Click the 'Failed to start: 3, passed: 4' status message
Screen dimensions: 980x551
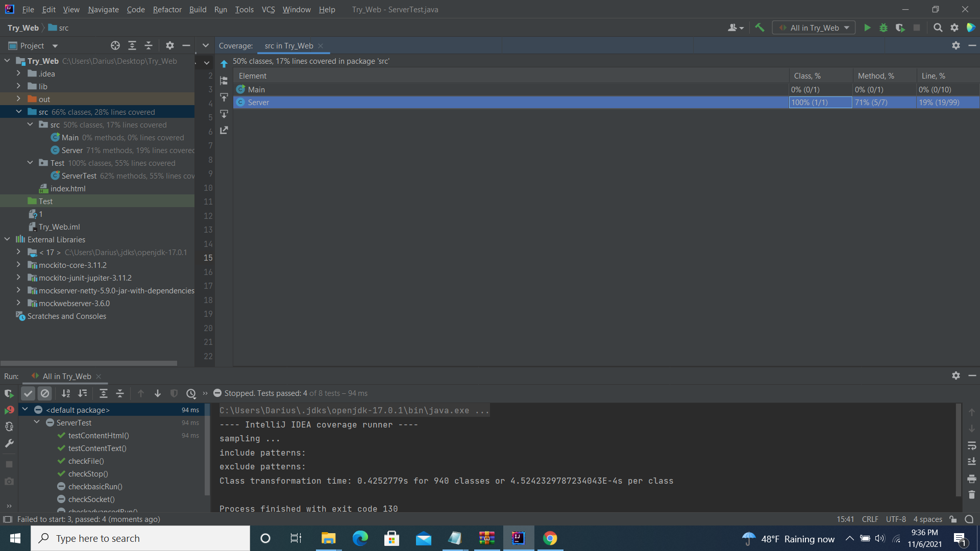click(88, 519)
